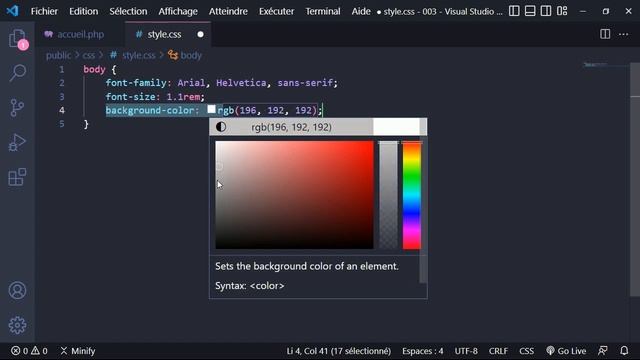Screen dimensions: 640x360
Task: Open the Aide menu
Action: tap(361, 11)
